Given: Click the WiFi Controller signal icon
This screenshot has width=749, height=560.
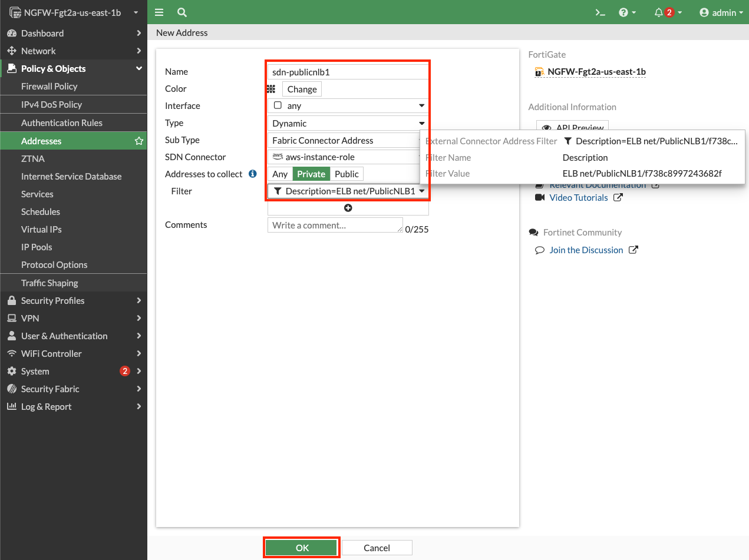Looking at the screenshot, I should (x=11, y=353).
